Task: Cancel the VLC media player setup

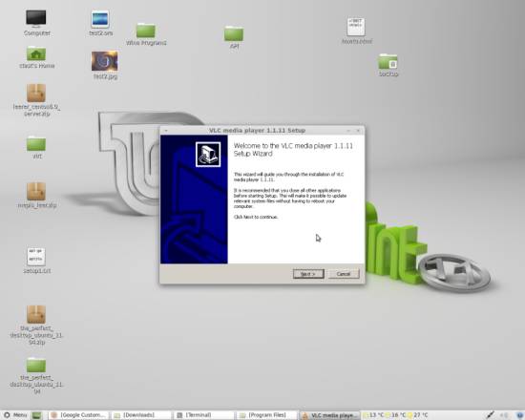Action: [344, 274]
